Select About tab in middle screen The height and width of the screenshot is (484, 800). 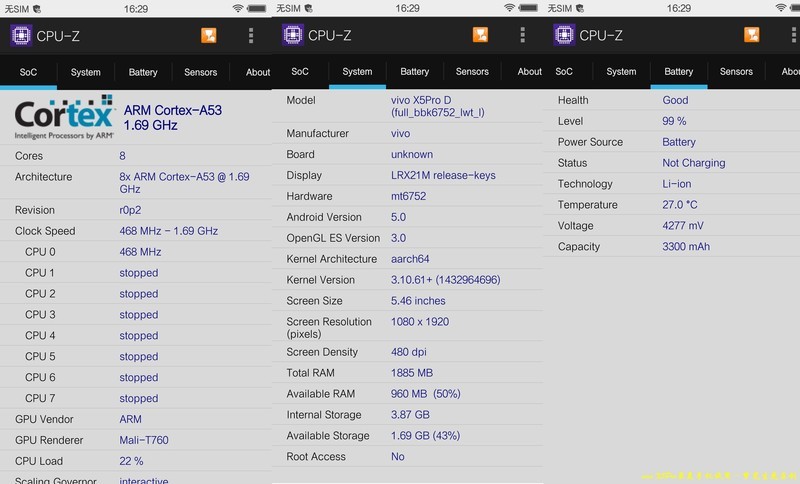pos(530,71)
